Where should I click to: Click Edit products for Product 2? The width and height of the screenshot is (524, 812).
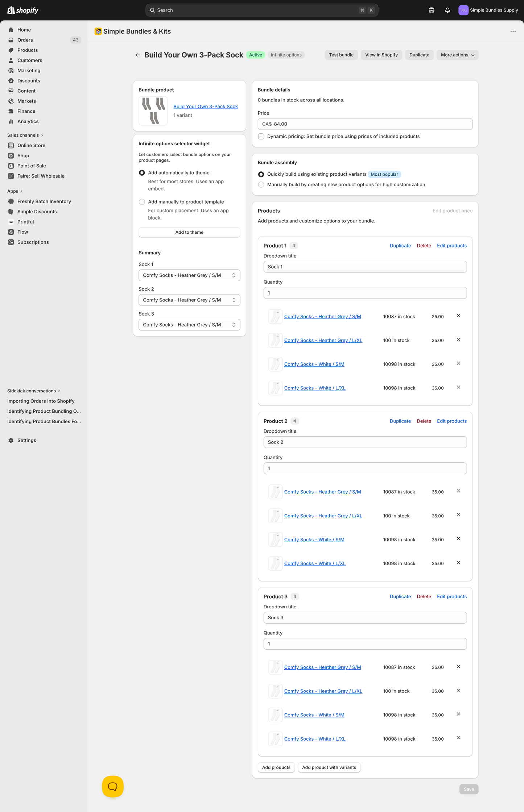point(452,421)
